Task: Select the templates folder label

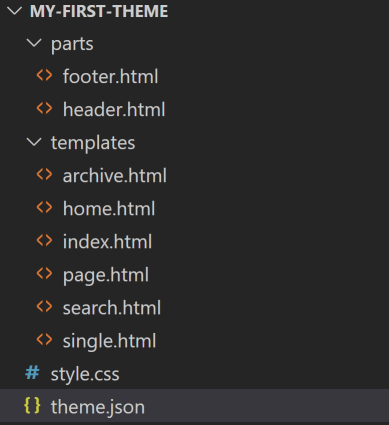Action: pos(93,143)
